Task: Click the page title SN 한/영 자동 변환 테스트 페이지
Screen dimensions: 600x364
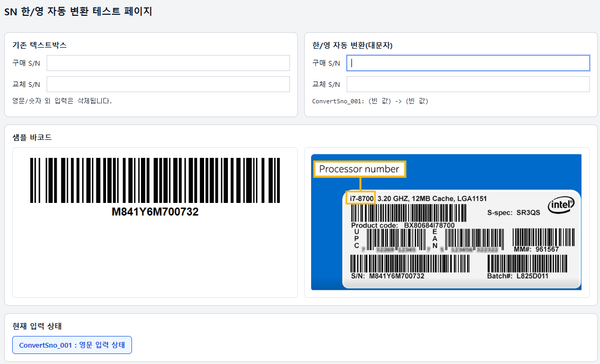Action: pos(78,11)
